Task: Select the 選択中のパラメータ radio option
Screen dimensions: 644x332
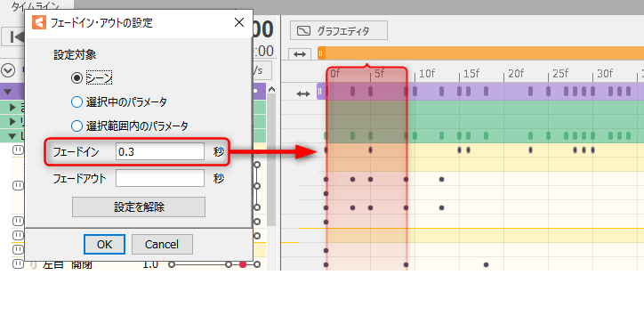Action: pos(76,101)
